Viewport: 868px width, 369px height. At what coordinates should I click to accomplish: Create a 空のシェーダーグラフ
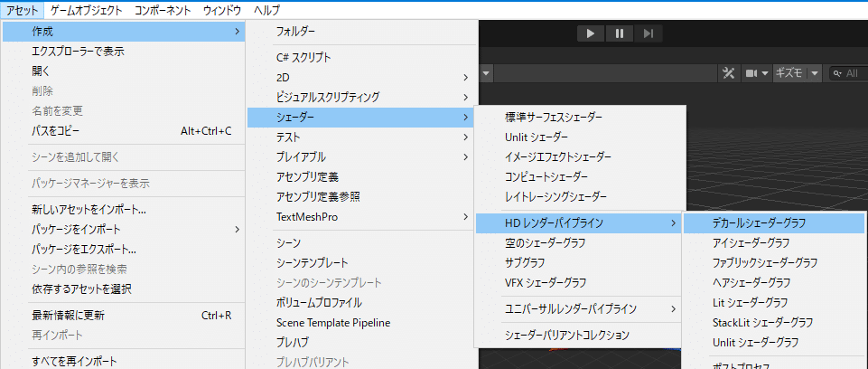580,242
